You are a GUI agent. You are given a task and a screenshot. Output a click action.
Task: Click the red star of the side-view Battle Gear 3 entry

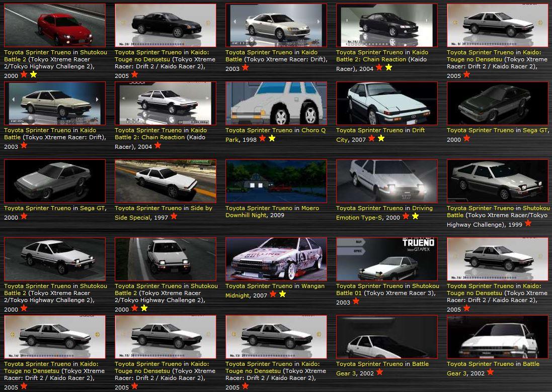pos(379,372)
